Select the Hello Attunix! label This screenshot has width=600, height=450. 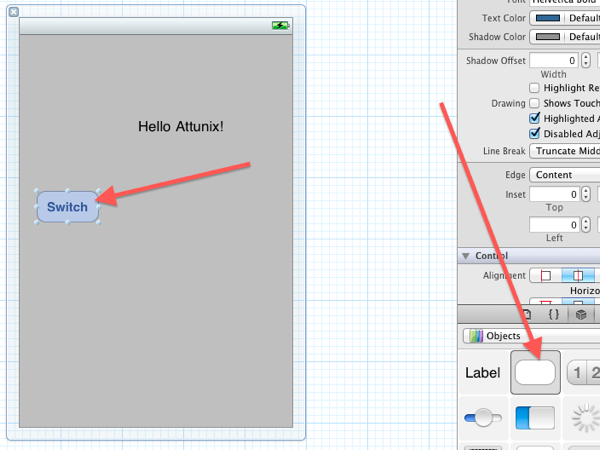tap(181, 126)
